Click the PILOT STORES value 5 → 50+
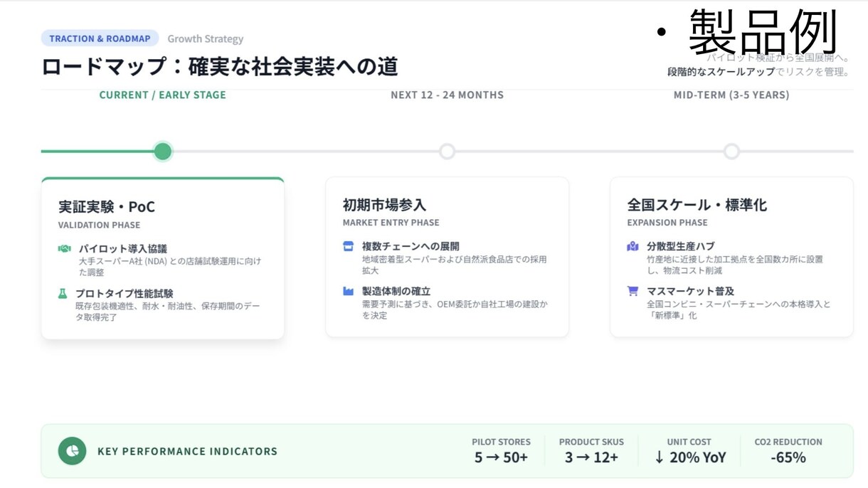This screenshot has height=488, width=868. pos(501,457)
